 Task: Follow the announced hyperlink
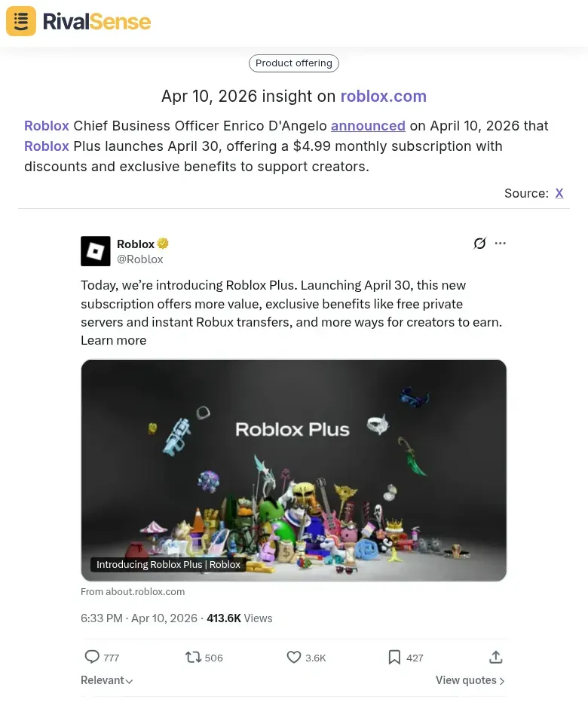tap(368, 126)
